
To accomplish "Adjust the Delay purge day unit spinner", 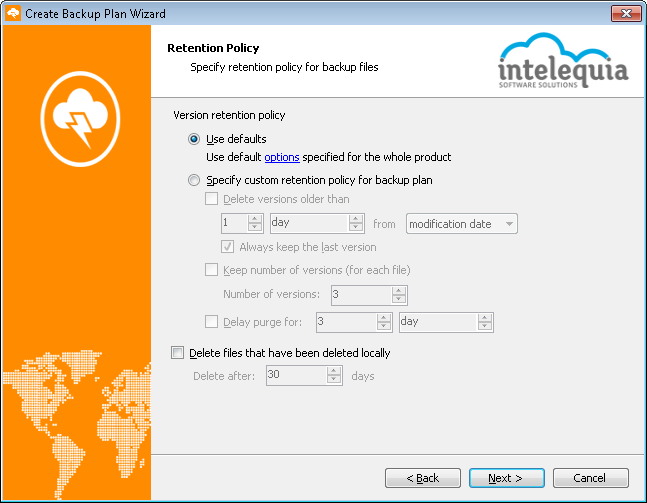I will (x=485, y=322).
